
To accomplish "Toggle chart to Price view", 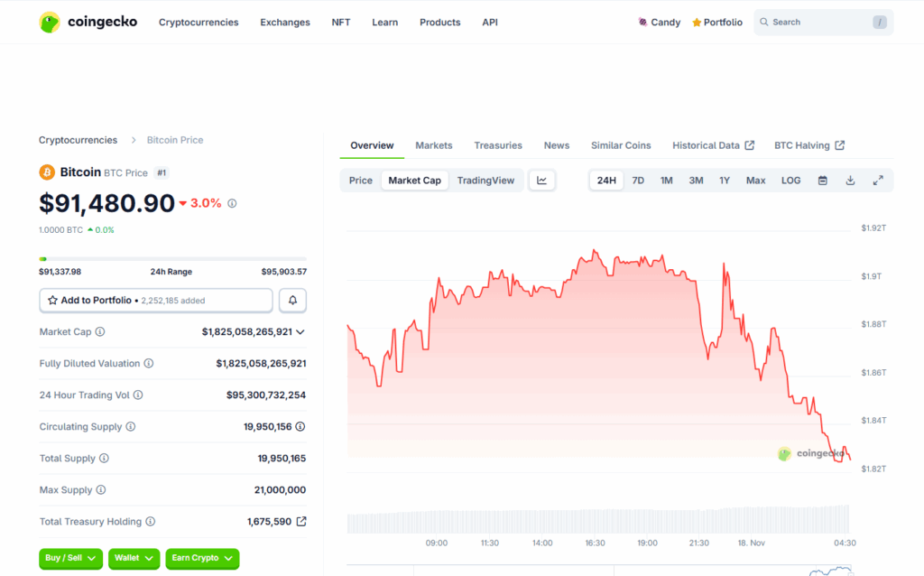I will tap(361, 181).
